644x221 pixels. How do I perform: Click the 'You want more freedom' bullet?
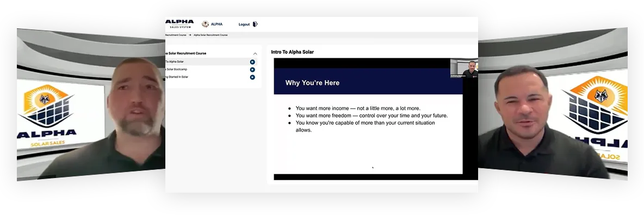click(x=371, y=115)
